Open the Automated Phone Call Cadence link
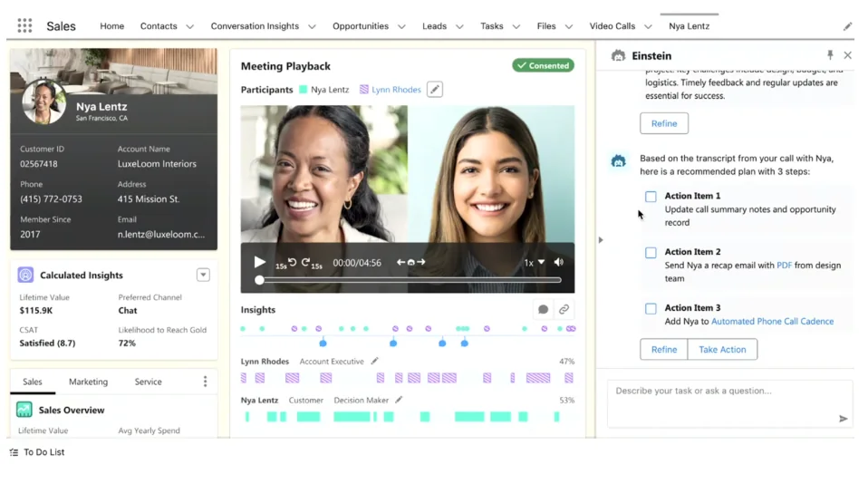The width and height of the screenshot is (868, 484). 772,321
